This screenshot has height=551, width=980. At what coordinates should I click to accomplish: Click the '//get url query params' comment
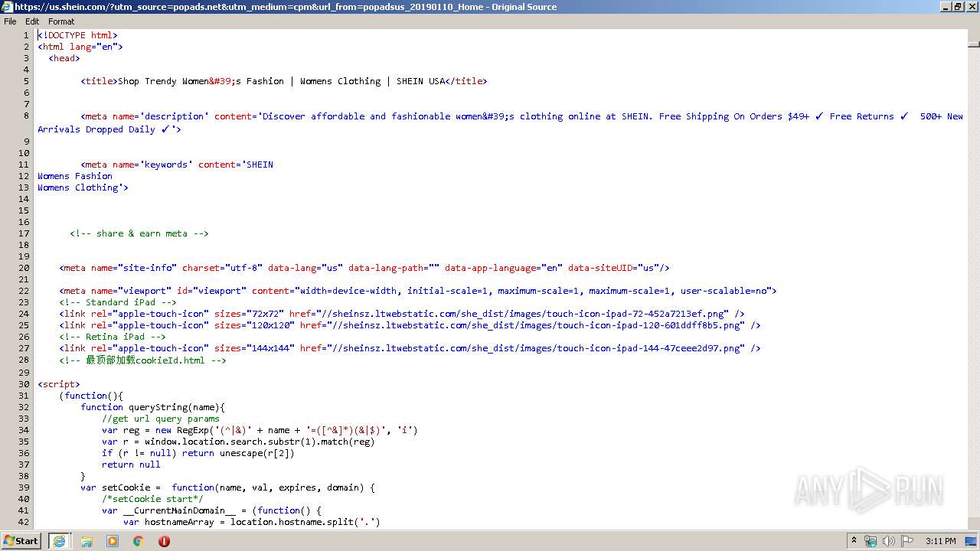161,419
